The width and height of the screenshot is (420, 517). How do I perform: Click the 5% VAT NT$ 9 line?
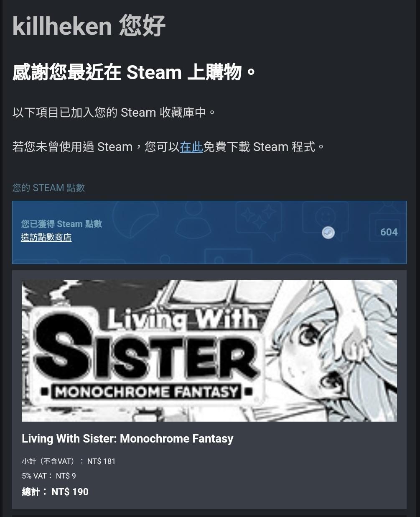click(49, 476)
